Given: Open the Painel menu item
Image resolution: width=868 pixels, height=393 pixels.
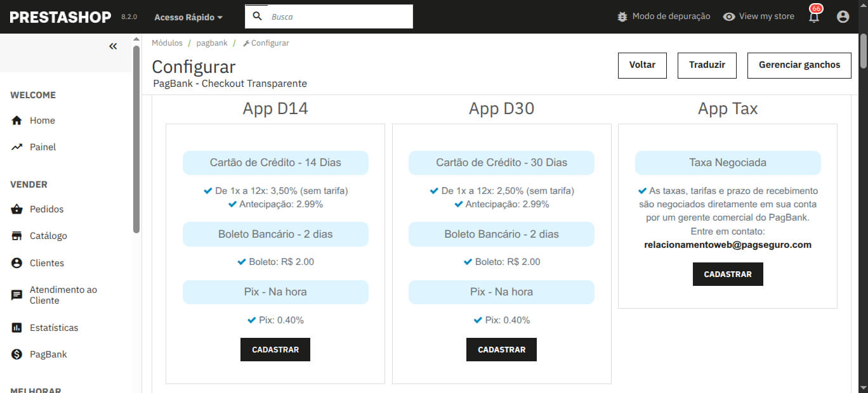Looking at the screenshot, I should tap(43, 147).
